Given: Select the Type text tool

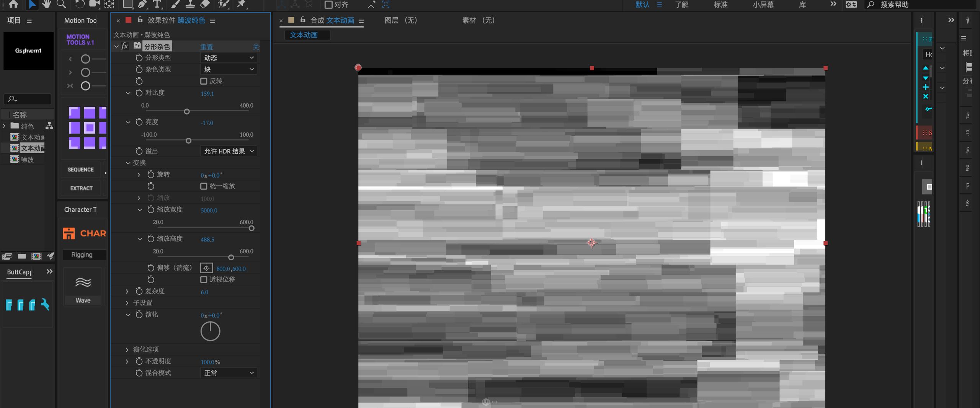Looking at the screenshot, I should point(157,4).
